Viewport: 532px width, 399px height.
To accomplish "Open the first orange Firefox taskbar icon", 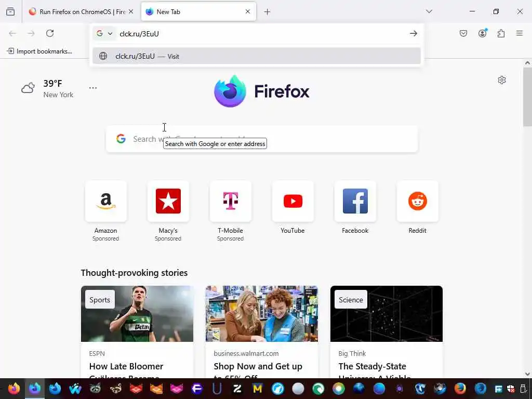I will click(14, 388).
